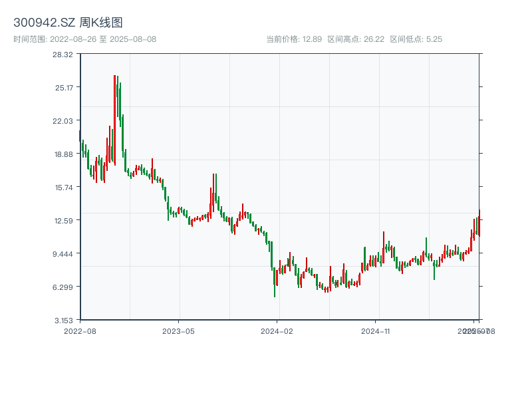Click the overlapping 2025-07 label at axis end
Image resolution: width=532 pixels, height=399 pixels.
[x=473, y=331]
